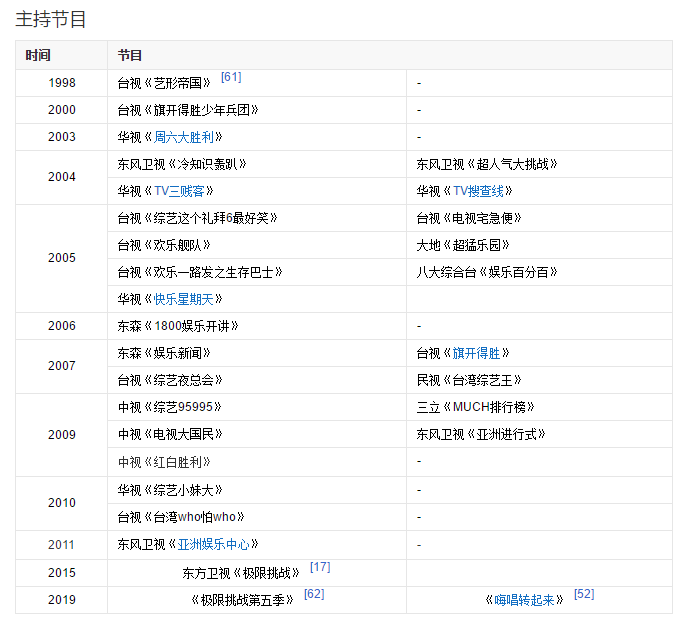Viewport: 689px width, 629px height.
Task: Click the 时间 column header
Action: tap(62, 55)
